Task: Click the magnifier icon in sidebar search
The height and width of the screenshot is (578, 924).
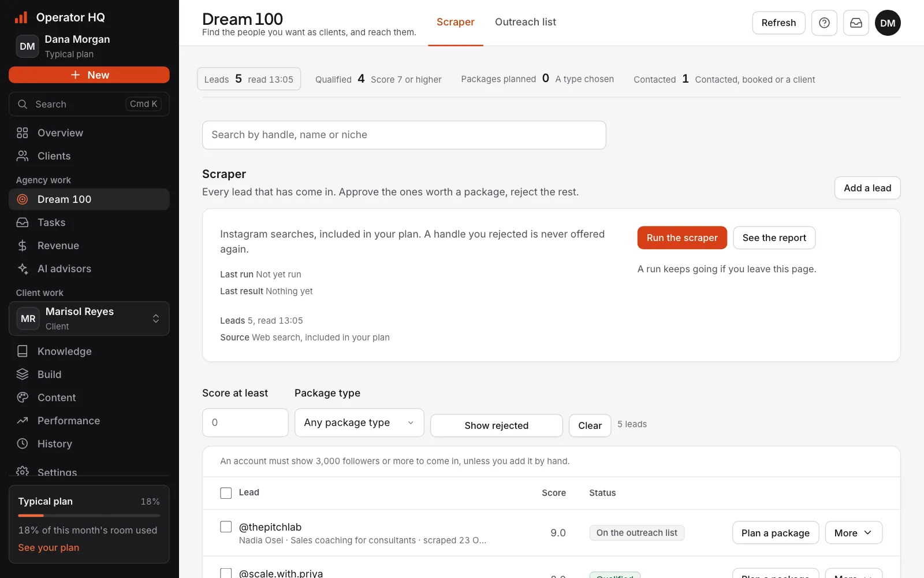Action: click(23, 104)
